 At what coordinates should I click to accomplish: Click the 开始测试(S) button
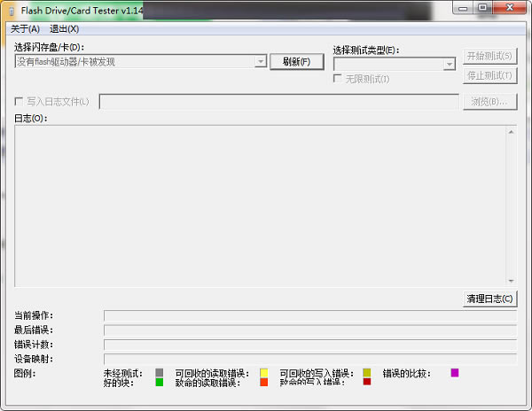pos(489,56)
